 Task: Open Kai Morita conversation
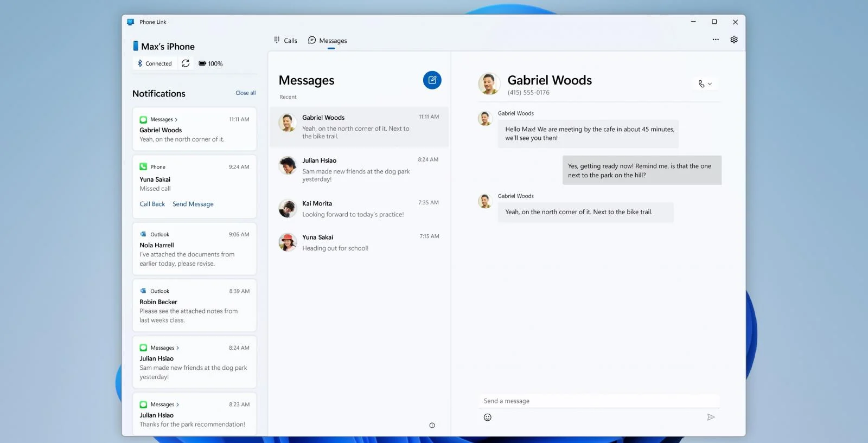[359, 209]
